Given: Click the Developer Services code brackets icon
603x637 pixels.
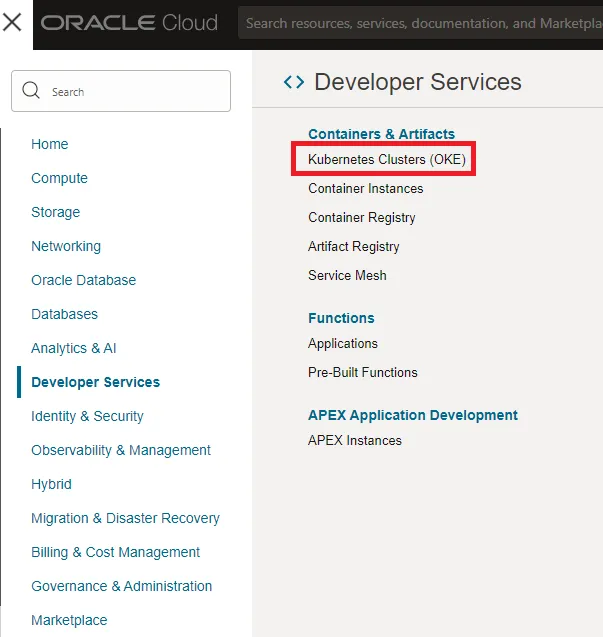Looking at the screenshot, I should coord(294,82).
